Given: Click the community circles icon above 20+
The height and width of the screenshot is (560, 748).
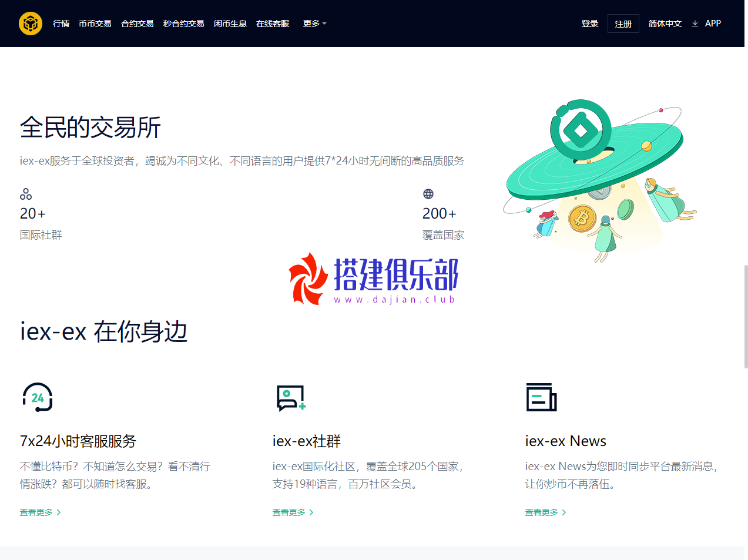Looking at the screenshot, I should 26,194.
